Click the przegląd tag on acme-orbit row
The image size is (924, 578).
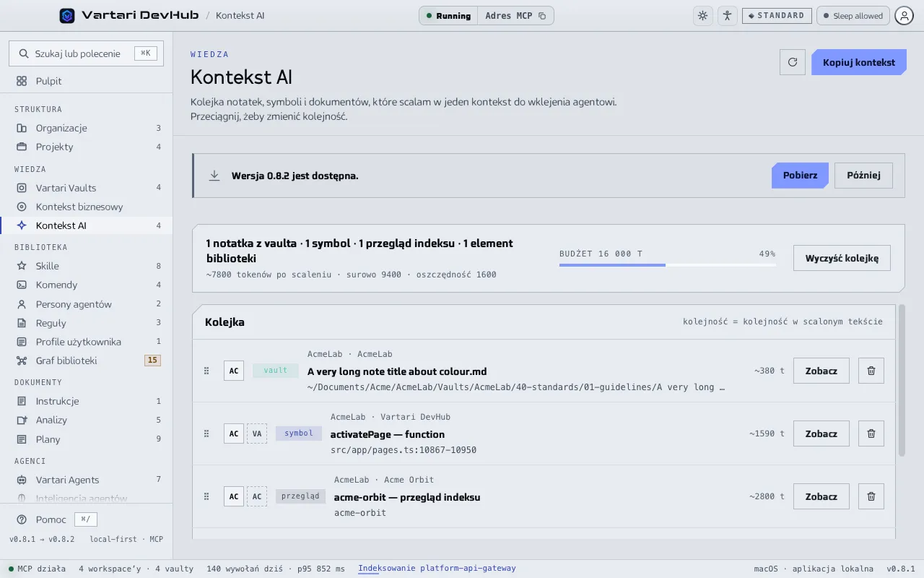point(300,496)
